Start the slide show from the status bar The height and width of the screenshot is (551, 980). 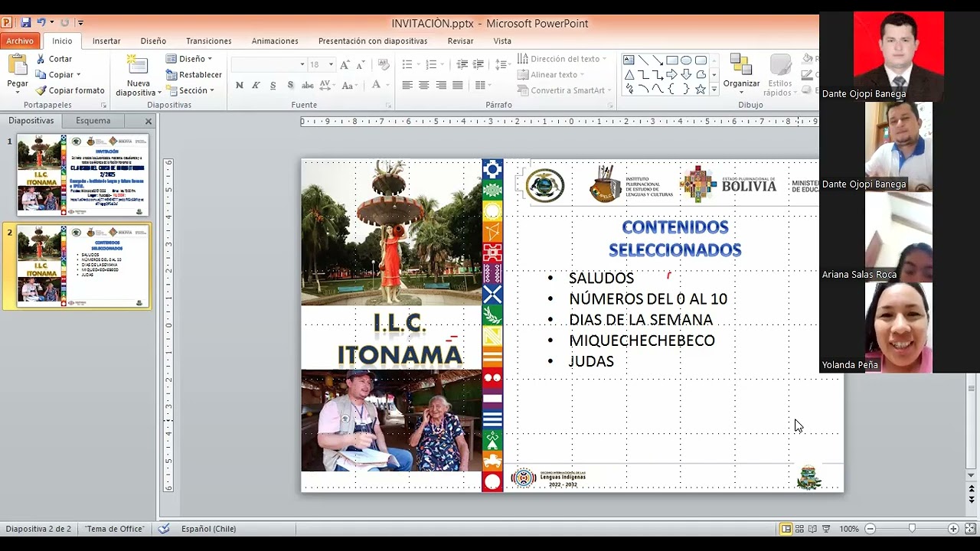(827, 529)
